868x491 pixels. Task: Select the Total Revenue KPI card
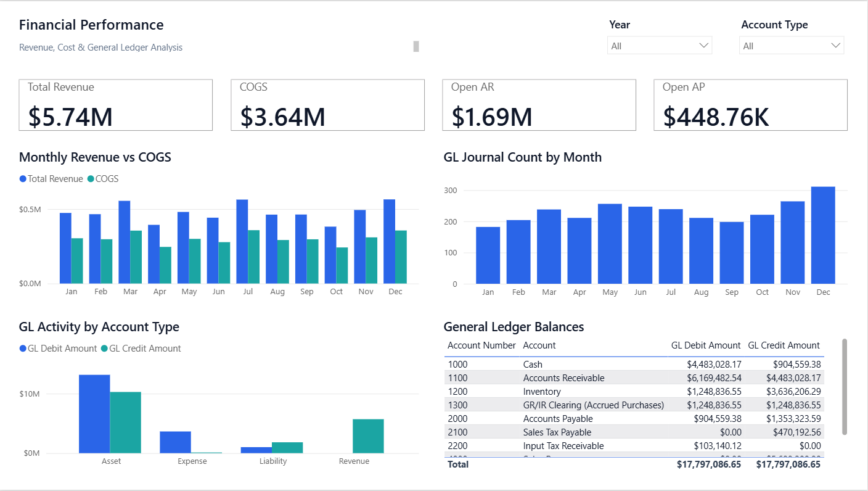coord(116,105)
